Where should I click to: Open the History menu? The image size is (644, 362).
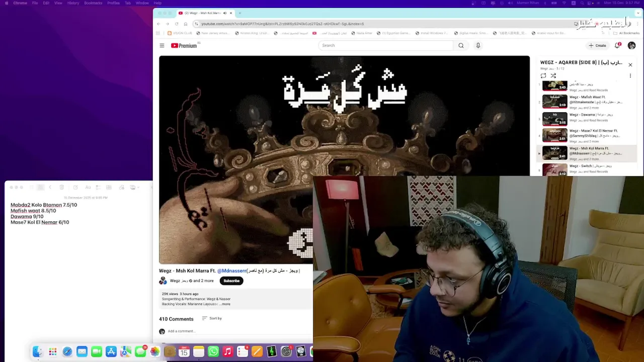pyautogui.click(x=73, y=3)
